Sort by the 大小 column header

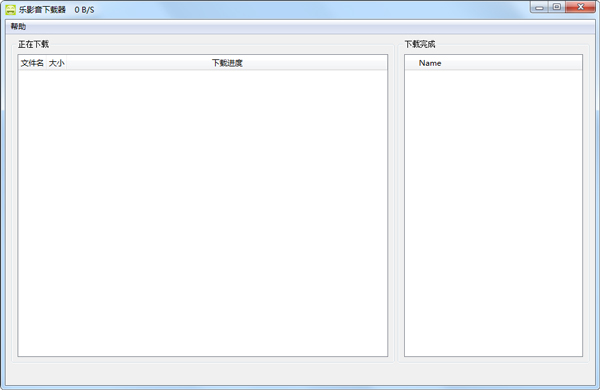pos(57,63)
